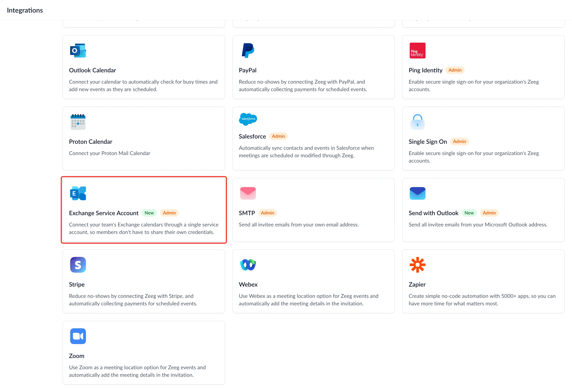The width and height of the screenshot is (572, 392).
Task: Click the Salesforce cloud logo
Action: (x=248, y=119)
